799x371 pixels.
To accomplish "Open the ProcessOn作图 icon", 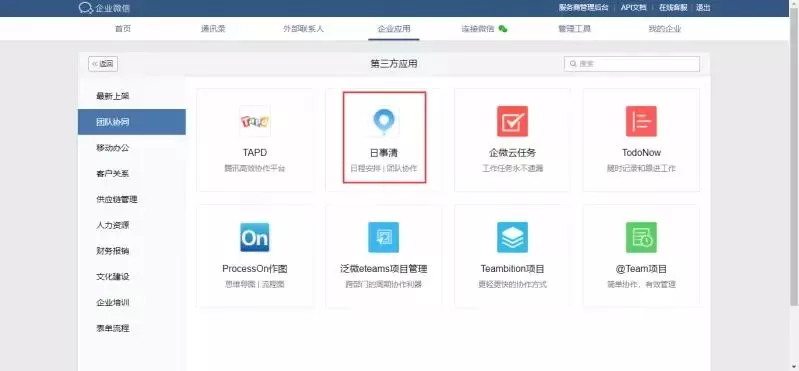I will click(255, 237).
